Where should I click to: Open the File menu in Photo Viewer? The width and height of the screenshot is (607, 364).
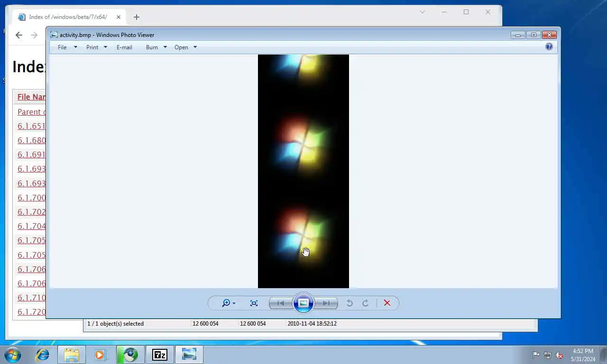67,47
